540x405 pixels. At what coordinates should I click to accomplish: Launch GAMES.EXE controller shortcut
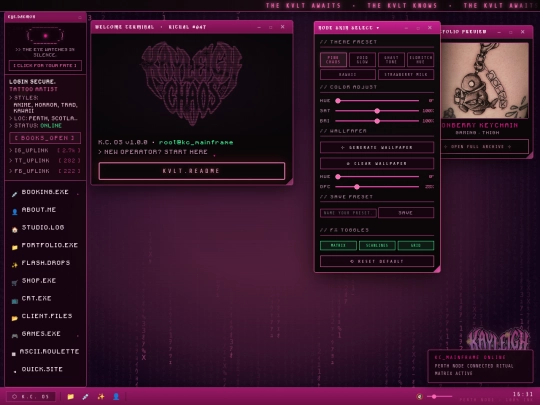(x=45, y=334)
